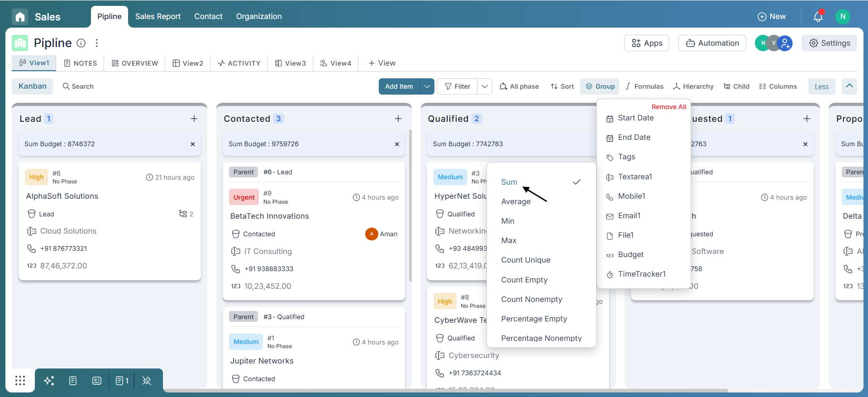Image resolution: width=868 pixels, height=397 pixels.
Task: Open the notes document icon in bottom bar
Action: pyautogui.click(x=73, y=381)
